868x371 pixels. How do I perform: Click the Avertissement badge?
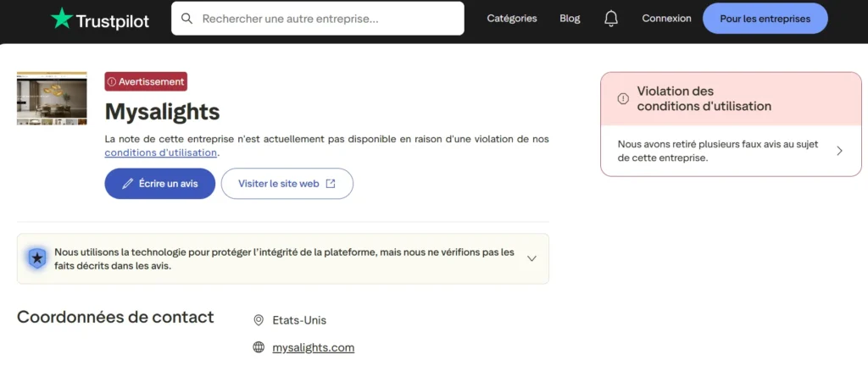coord(146,82)
